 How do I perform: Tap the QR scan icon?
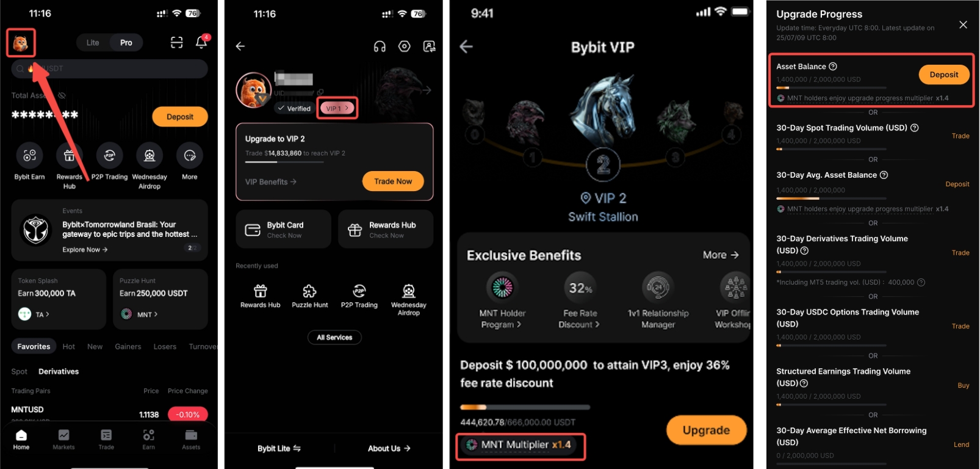(x=176, y=42)
